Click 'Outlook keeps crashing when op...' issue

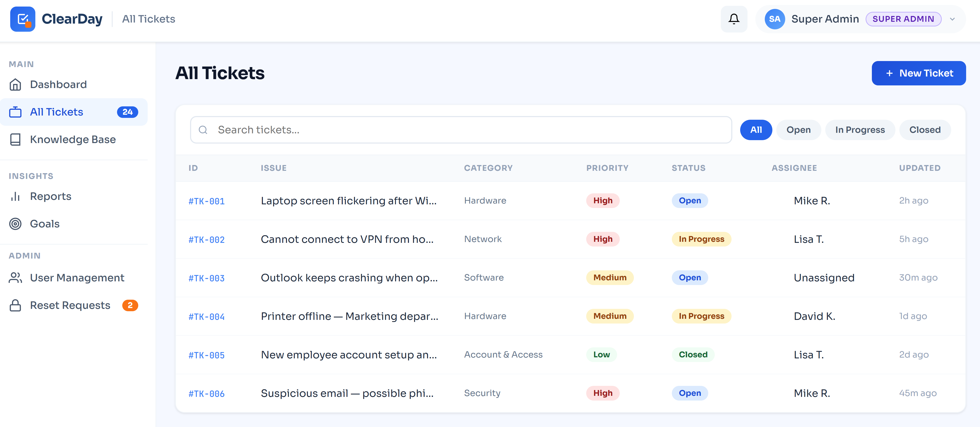click(x=349, y=277)
